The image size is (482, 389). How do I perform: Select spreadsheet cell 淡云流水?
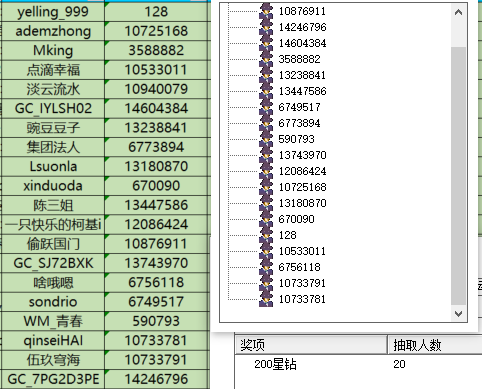tap(53, 89)
